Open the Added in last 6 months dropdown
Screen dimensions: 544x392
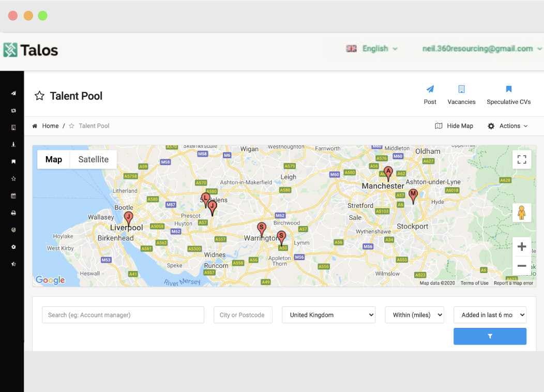pos(490,314)
